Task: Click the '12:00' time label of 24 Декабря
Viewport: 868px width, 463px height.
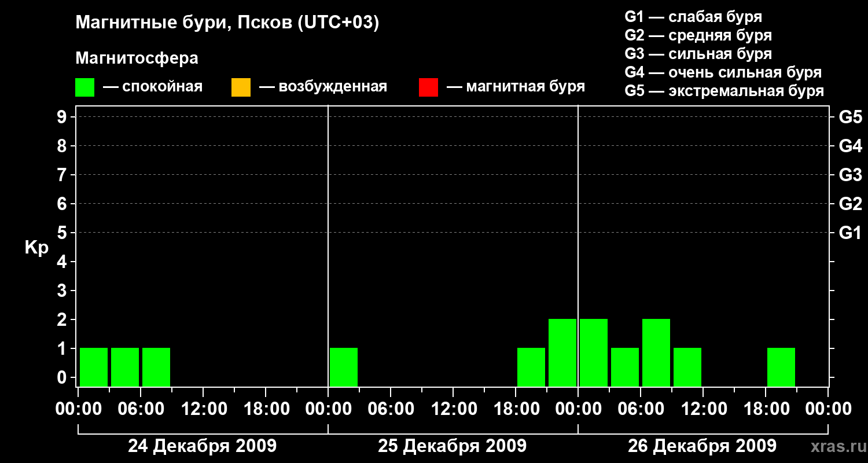Action: (x=203, y=409)
